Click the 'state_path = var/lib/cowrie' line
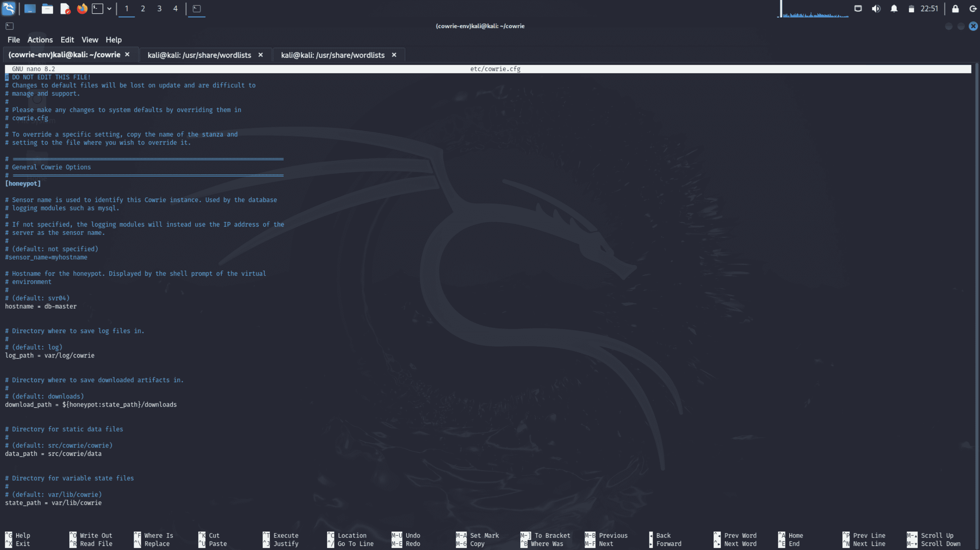 (x=53, y=503)
